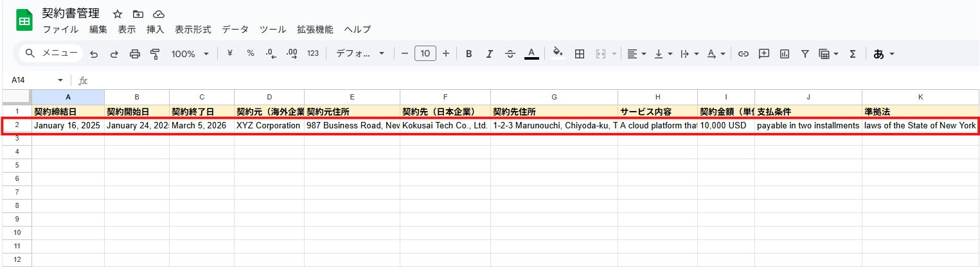This screenshot has height=267, width=980.
Task: Select the cell reading XYZ Corporation
Action: pyautogui.click(x=269, y=126)
